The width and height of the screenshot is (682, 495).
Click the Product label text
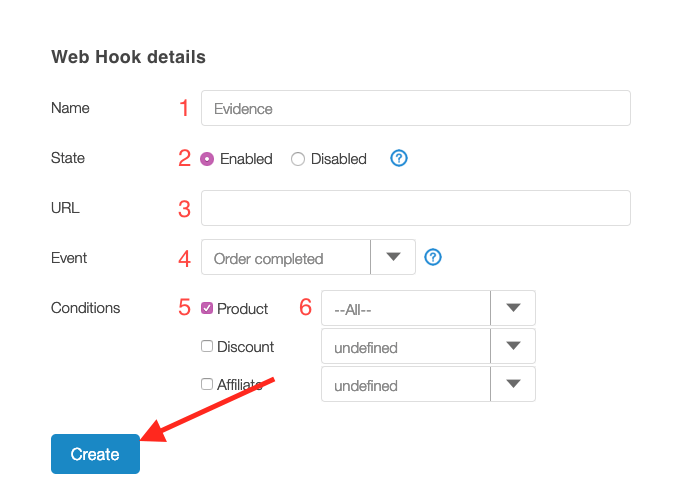tap(242, 309)
